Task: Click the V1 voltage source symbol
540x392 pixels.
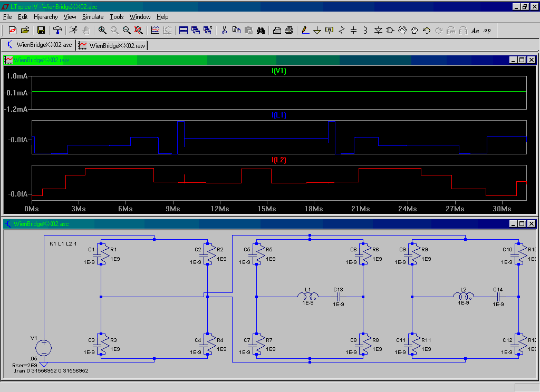Action: pyautogui.click(x=44, y=347)
